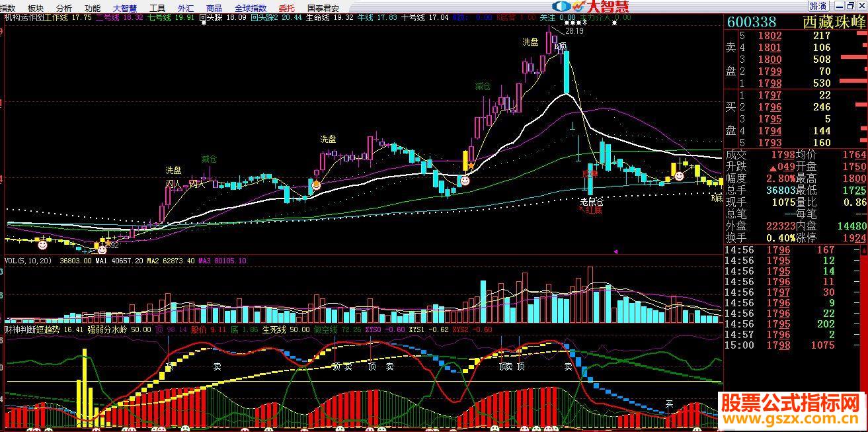Click the smiley icon at the 32 low
The height and width of the screenshot is (432, 868).
point(102,249)
